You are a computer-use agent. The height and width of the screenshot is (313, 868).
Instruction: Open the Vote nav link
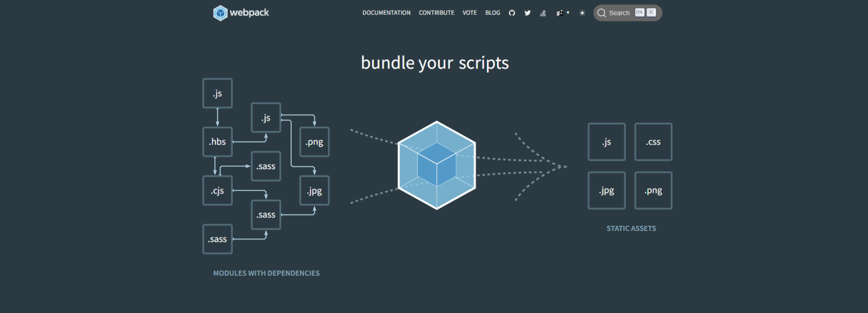pos(470,13)
